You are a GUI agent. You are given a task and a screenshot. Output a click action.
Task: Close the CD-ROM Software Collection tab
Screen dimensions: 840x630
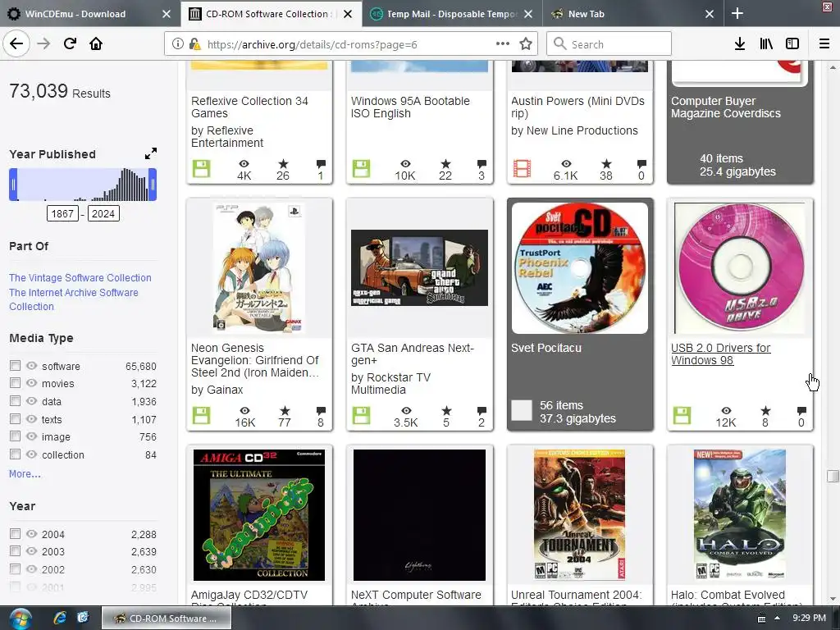[348, 14]
